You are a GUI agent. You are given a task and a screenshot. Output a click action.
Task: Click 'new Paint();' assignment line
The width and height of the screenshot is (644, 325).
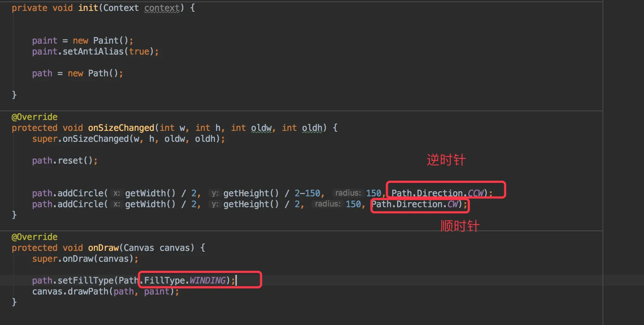pyautogui.click(x=83, y=40)
